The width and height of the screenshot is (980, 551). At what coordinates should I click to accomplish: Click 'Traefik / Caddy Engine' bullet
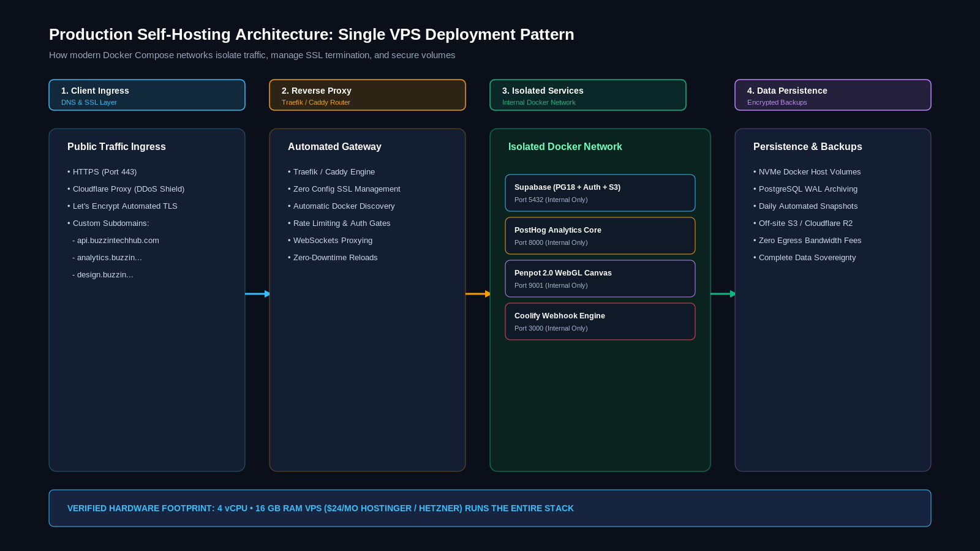click(x=331, y=172)
